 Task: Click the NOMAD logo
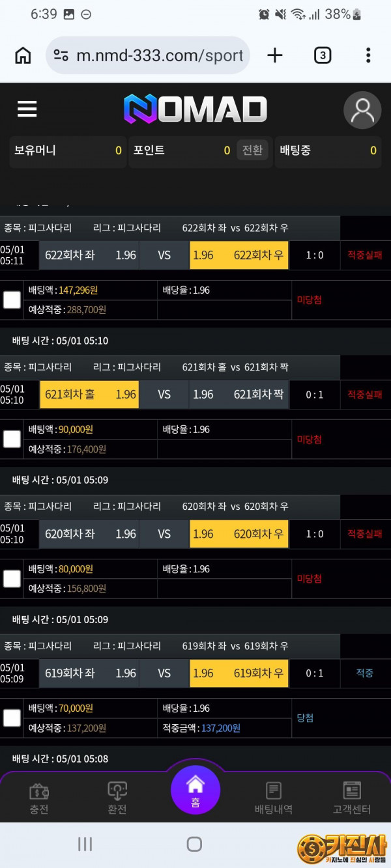click(x=195, y=109)
